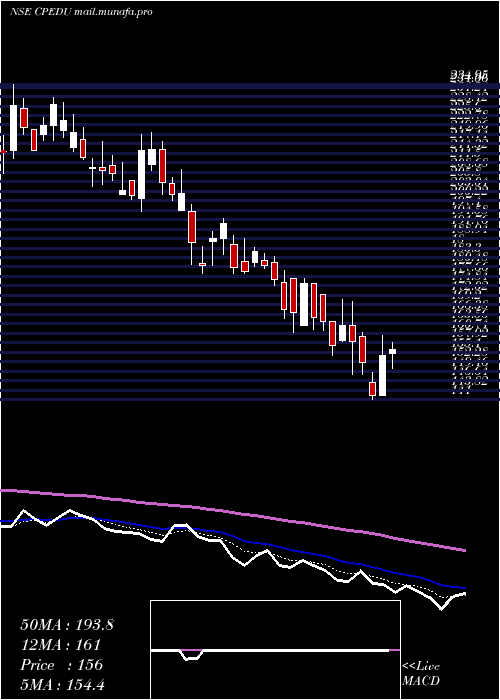Click the '50MA : 193.8' label
Screen dimensions: 500x700
tap(67, 625)
